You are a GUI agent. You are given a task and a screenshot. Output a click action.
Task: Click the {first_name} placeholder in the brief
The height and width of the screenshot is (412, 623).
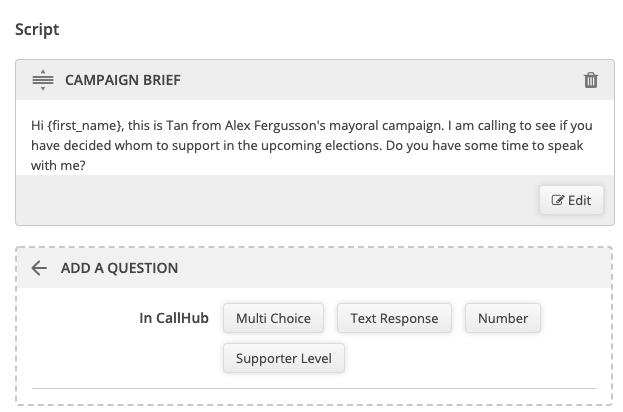[x=85, y=126]
